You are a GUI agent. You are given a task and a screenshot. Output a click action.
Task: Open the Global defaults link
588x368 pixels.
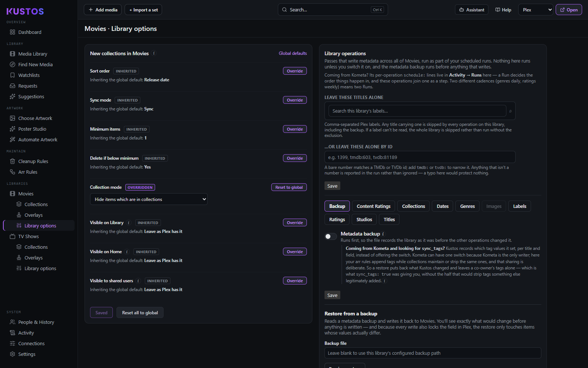(x=293, y=53)
